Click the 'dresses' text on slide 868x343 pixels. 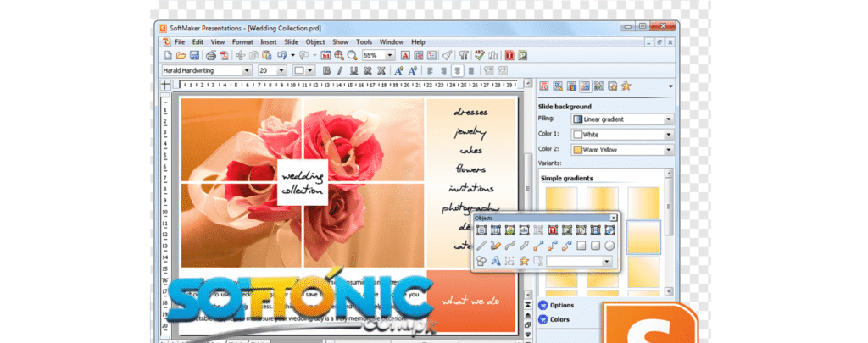470,113
